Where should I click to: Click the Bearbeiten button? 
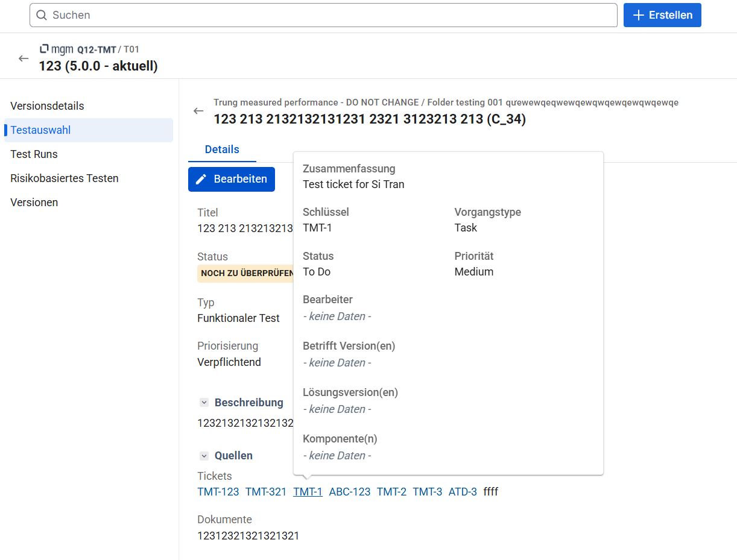pyautogui.click(x=232, y=180)
